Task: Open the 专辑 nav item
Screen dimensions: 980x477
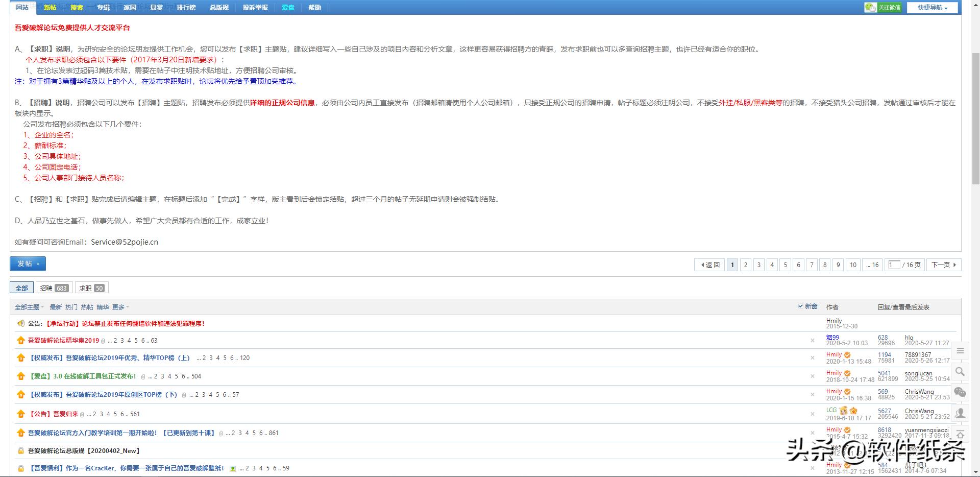Action: [x=104, y=8]
